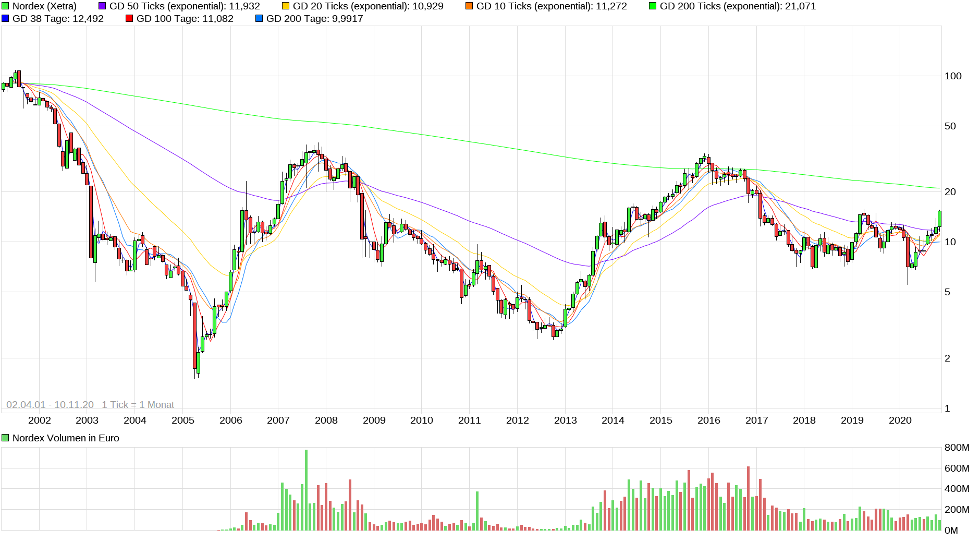Click the 100 price axis label
This screenshot has height=541, width=980.
pyautogui.click(x=953, y=76)
